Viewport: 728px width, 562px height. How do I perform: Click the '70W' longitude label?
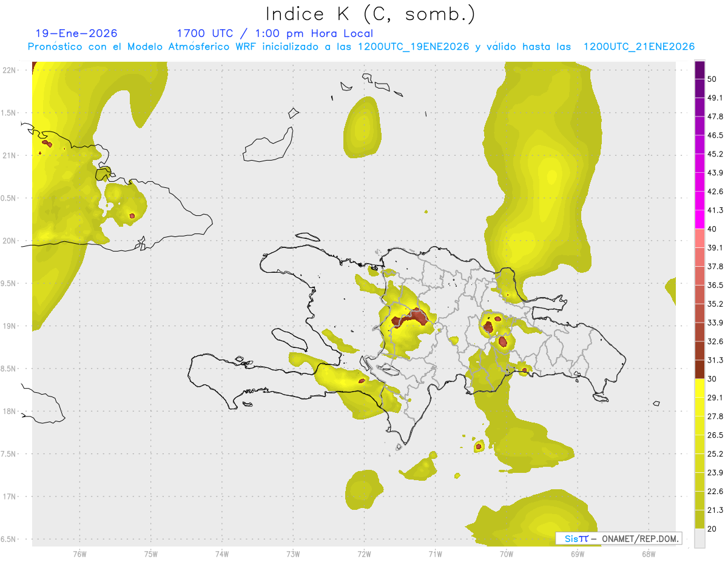tap(507, 554)
